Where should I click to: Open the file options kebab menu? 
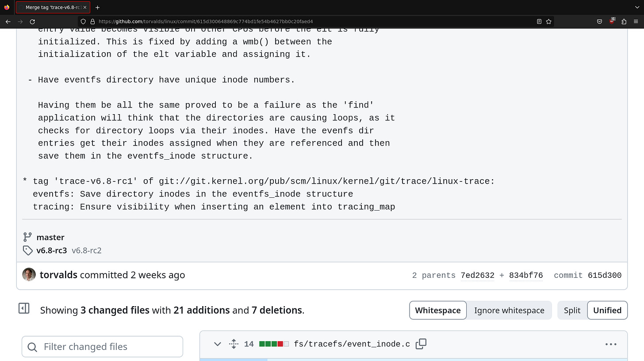pos(611,344)
